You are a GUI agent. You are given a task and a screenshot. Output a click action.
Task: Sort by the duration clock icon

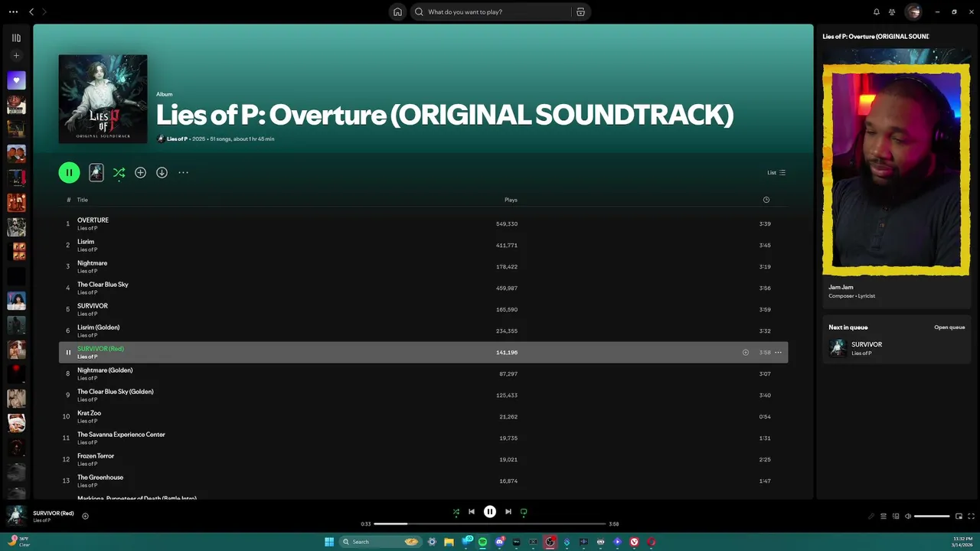click(766, 200)
